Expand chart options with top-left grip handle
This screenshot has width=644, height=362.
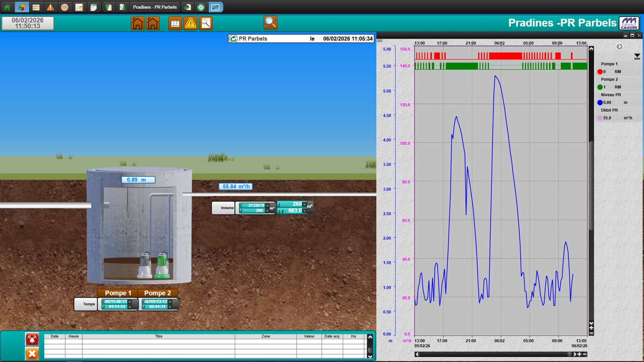(x=380, y=41)
